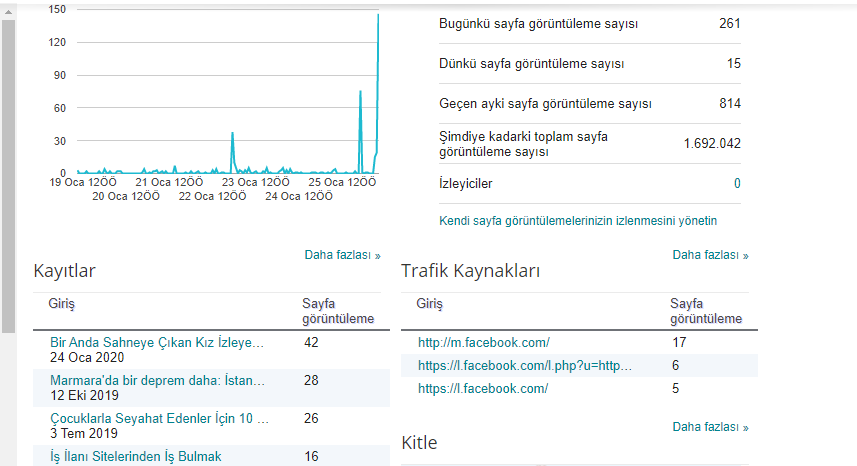Click the Giriş column header in Kayıtlar
This screenshot has width=857, height=466.
coord(61,304)
